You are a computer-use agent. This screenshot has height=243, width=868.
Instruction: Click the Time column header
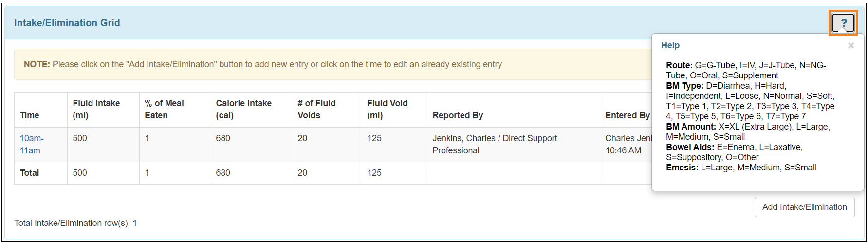[x=30, y=115]
